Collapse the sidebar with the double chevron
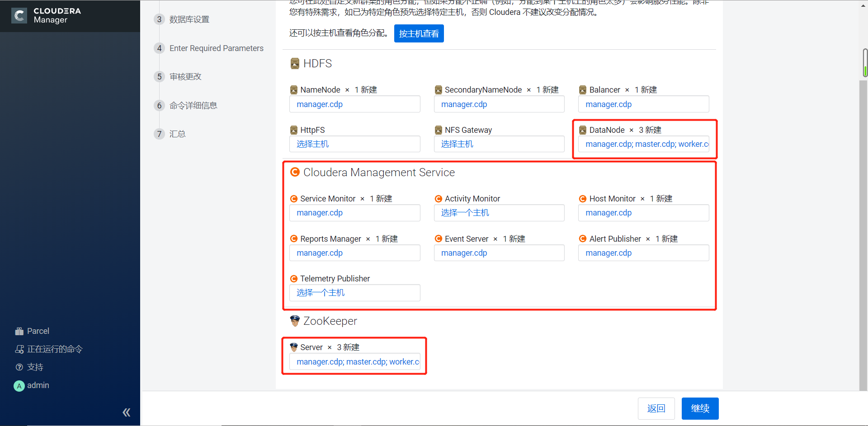 (x=127, y=412)
